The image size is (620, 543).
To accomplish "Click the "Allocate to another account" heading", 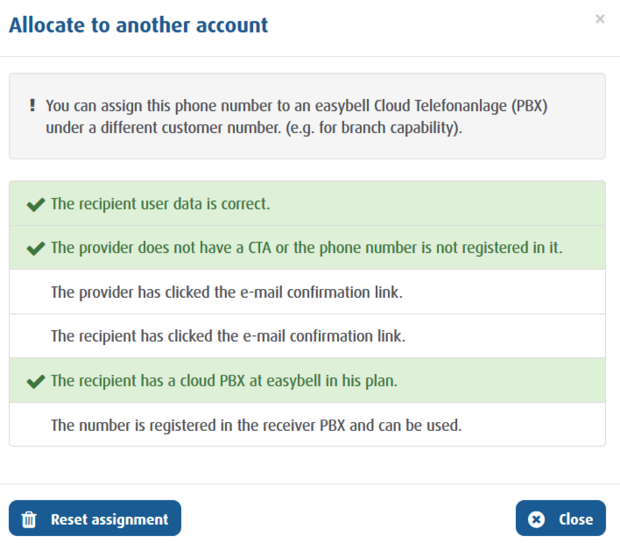I will tap(139, 25).
